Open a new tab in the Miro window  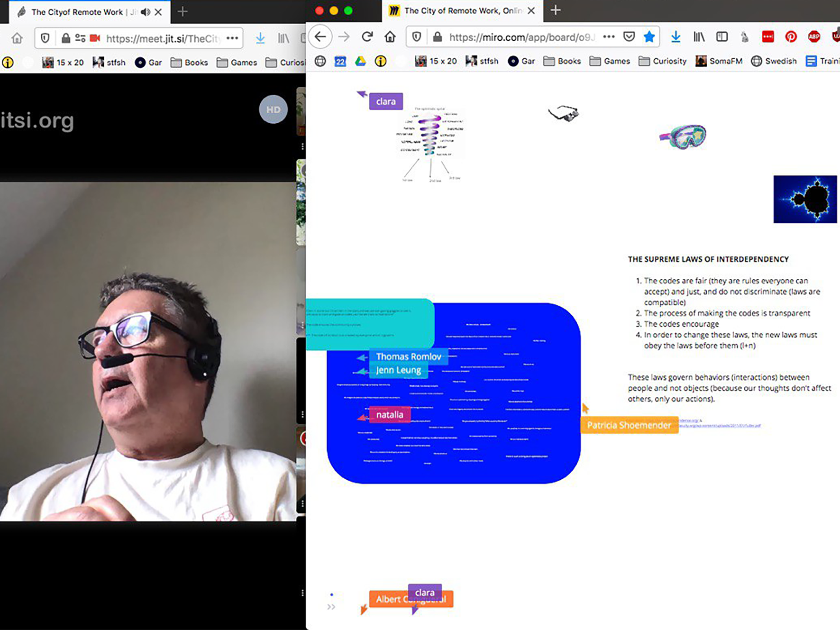[556, 10]
